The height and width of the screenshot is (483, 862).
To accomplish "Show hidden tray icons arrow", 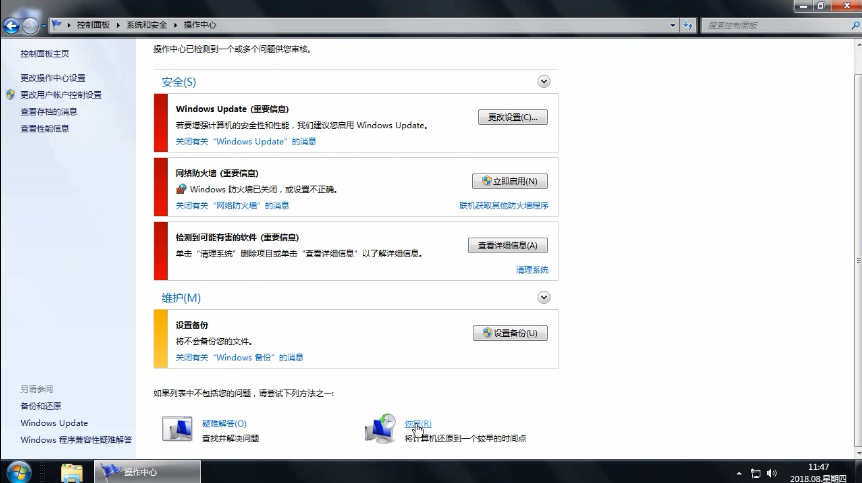I will coord(739,473).
